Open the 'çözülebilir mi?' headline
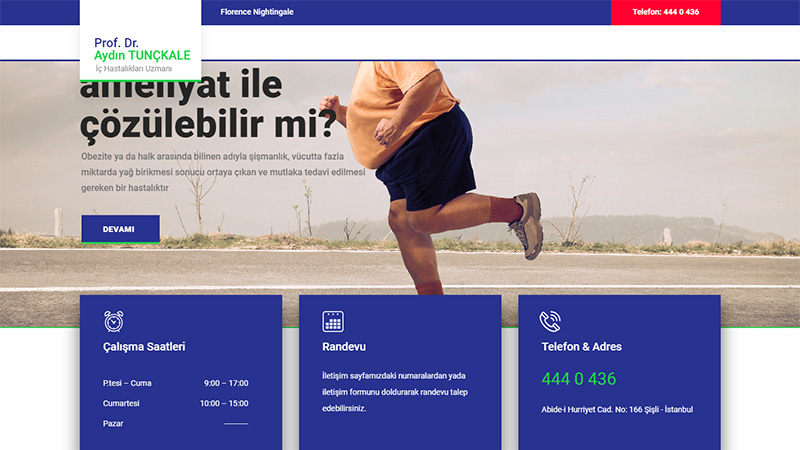 (x=209, y=126)
